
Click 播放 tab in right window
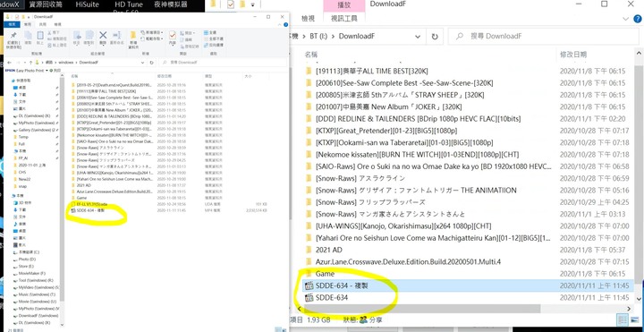[x=343, y=5]
